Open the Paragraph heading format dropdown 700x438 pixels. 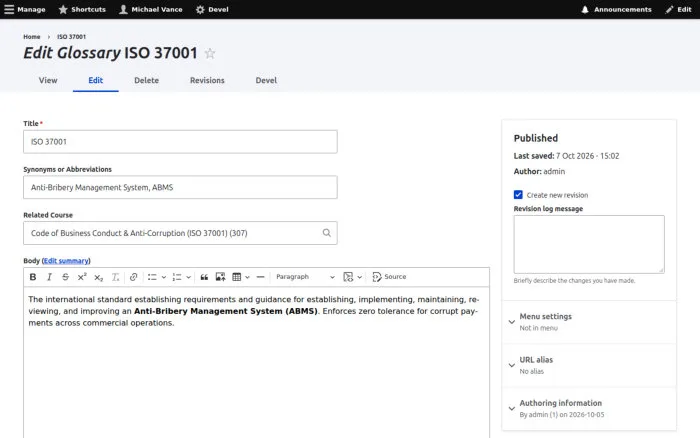click(x=305, y=277)
